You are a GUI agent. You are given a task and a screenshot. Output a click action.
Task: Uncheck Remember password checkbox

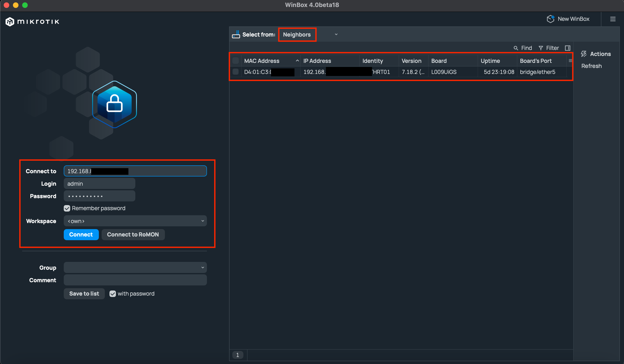tap(67, 208)
